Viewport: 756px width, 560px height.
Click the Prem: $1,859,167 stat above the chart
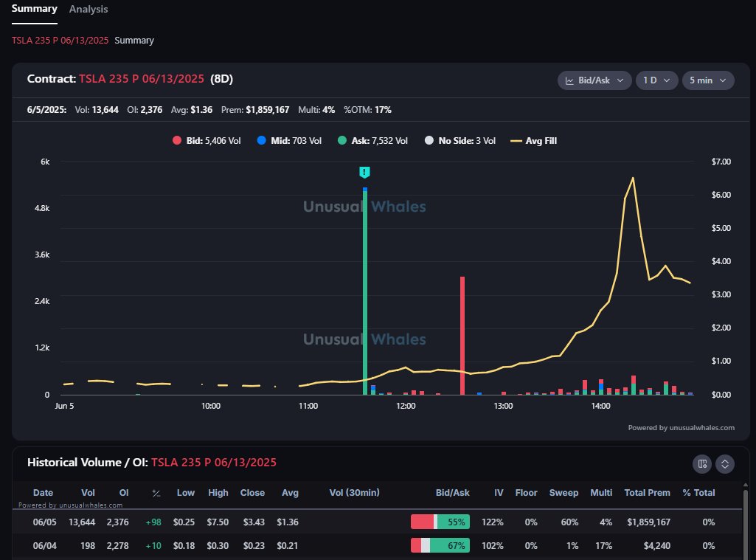(255, 110)
